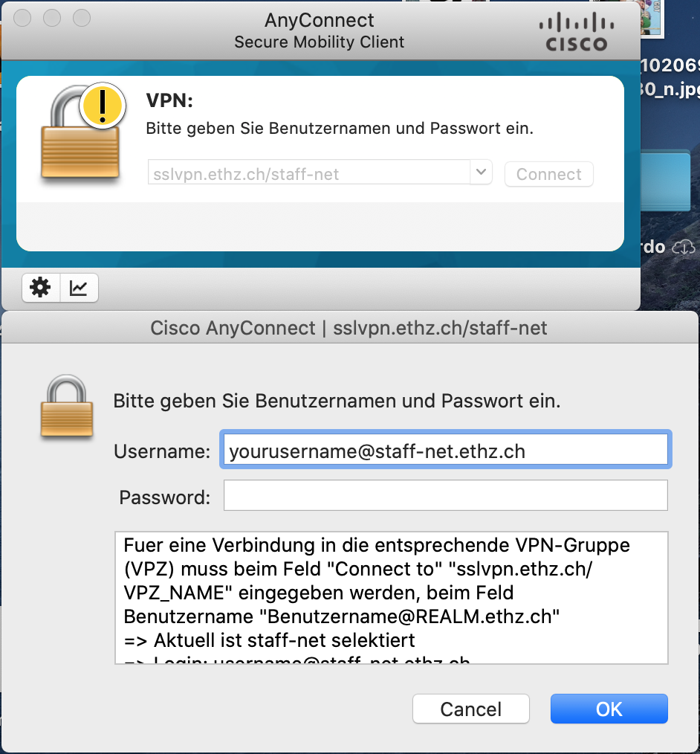This screenshot has width=700, height=754.
Task: Click into the Password field
Action: tap(445, 495)
